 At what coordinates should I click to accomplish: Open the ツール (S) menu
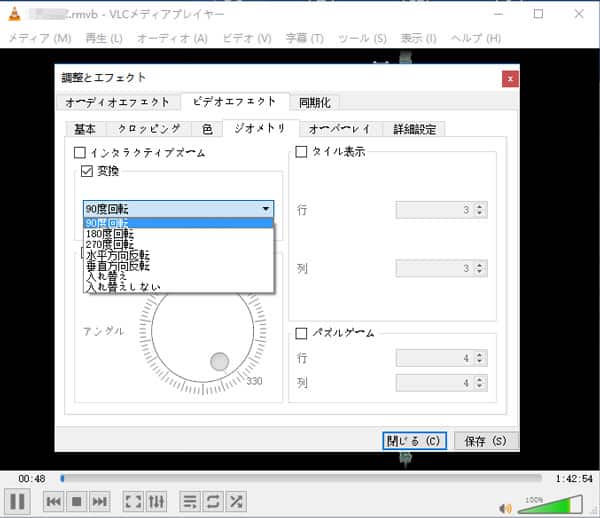[362, 38]
